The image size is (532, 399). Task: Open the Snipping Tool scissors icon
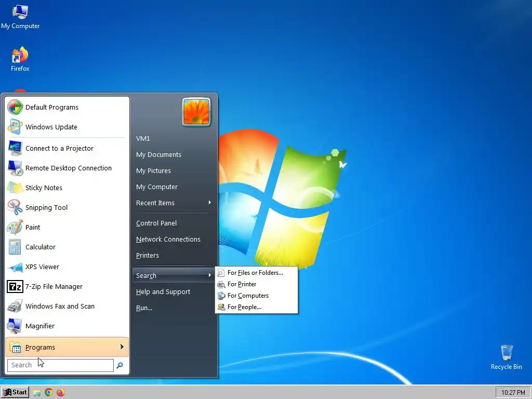point(15,207)
